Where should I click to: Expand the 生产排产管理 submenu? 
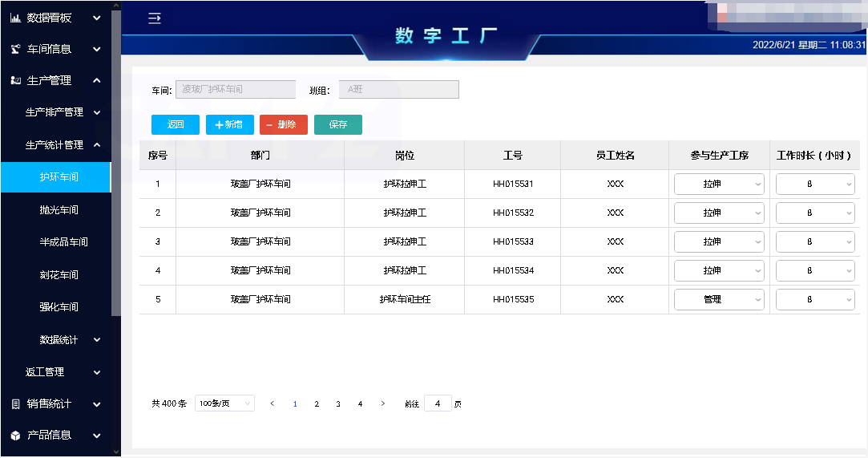63,112
